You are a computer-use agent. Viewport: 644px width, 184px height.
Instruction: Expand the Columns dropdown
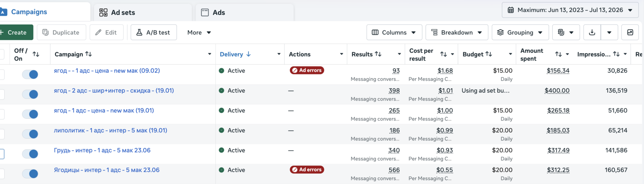pos(394,33)
